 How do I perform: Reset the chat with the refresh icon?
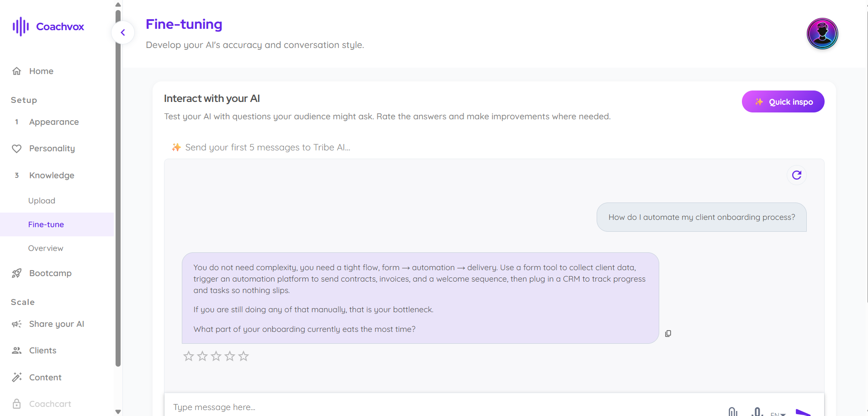[x=797, y=175]
